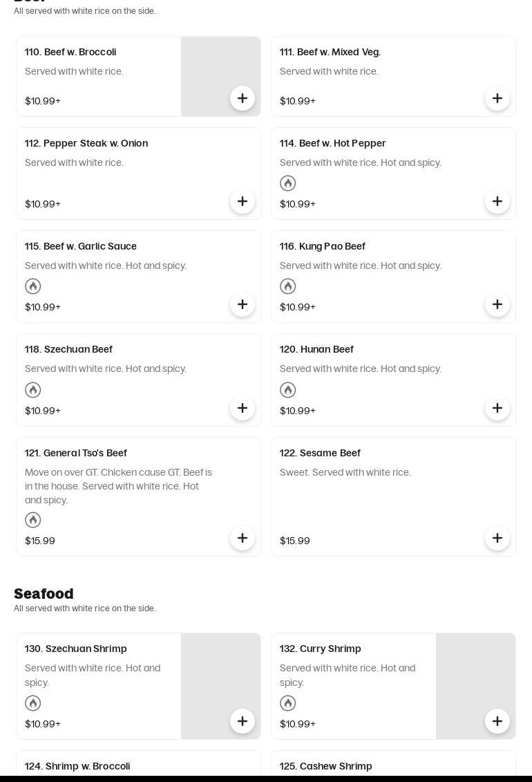Add Beef w. Mixed Veg. using plus
The height and width of the screenshot is (782, 532).
497,98
